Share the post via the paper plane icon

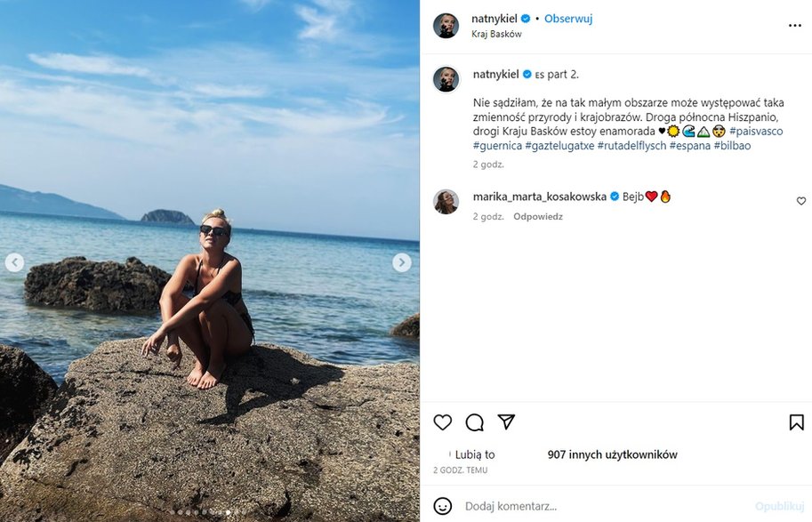[x=506, y=422]
